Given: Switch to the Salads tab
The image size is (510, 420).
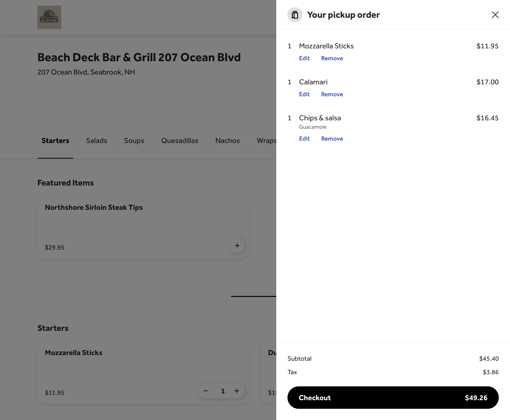Looking at the screenshot, I should click(x=97, y=141).
